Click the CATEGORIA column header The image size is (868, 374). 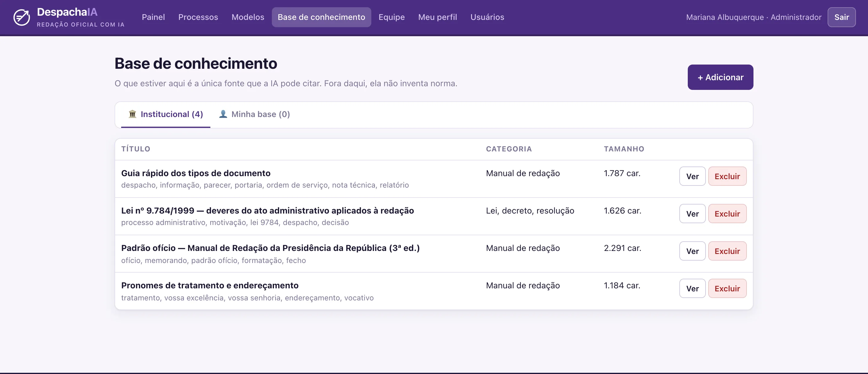pos(509,149)
